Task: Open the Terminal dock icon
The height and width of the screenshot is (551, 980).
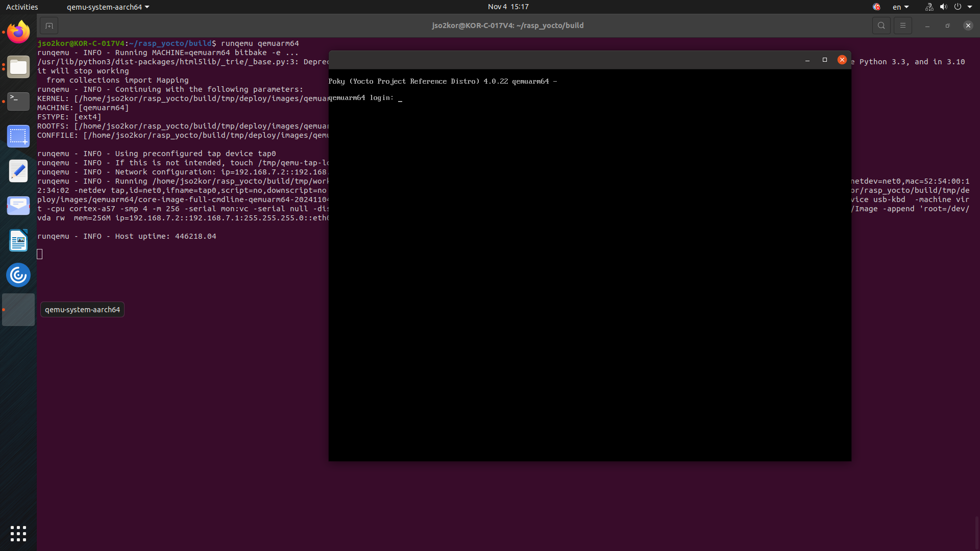Action: click(x=18, y=102)
